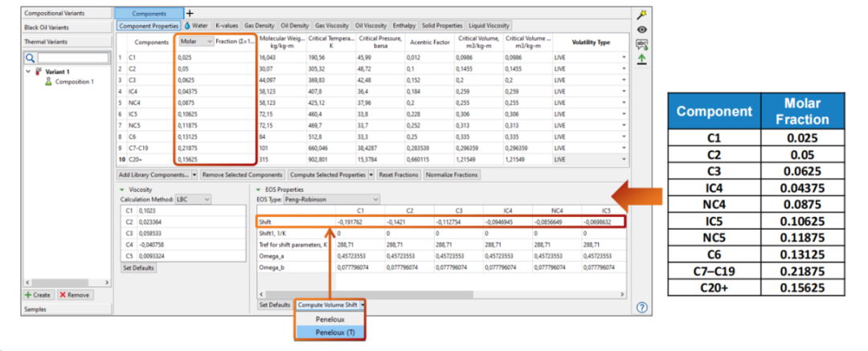Image resolution: width=868 pixels, height=351 pixels.
Task: Click the magic wand icon in right toolbar
Action: coord(641,14)
